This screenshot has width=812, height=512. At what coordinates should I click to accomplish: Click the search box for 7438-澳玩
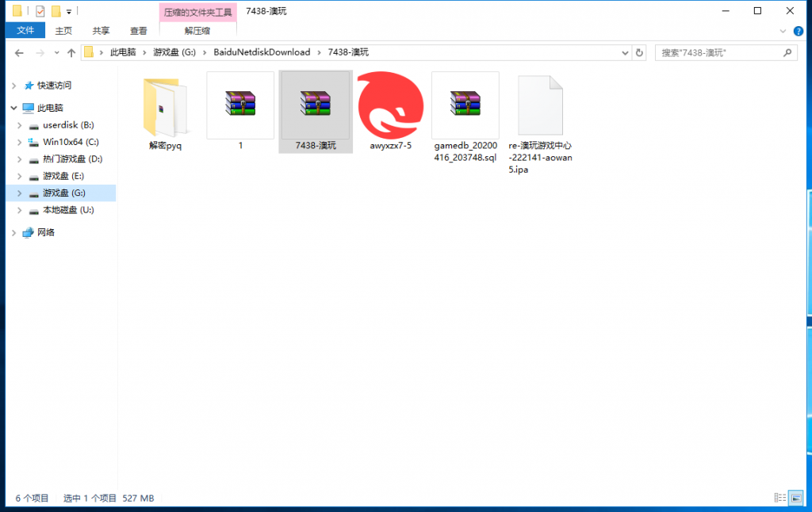pyautogui.click(x=718, y=52)
